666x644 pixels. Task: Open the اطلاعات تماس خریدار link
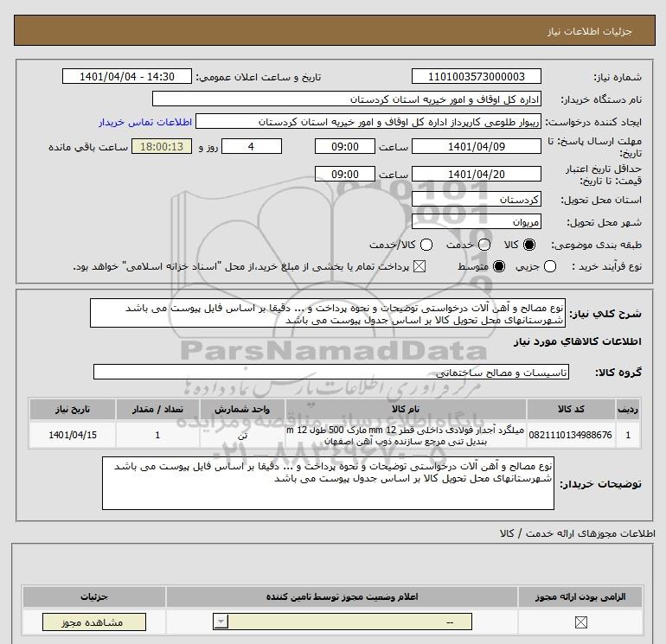pyautogui.click(x=145, y=122)
